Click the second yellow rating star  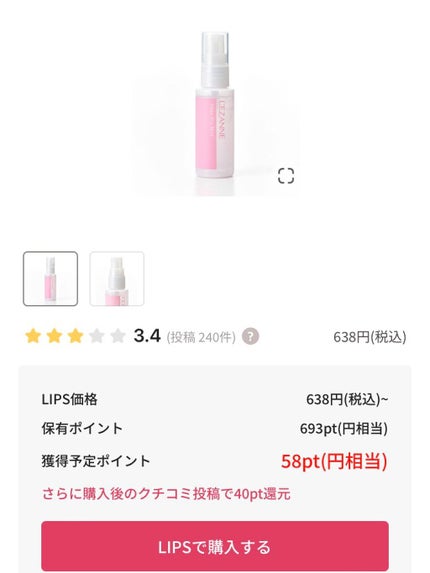(54, 336)
